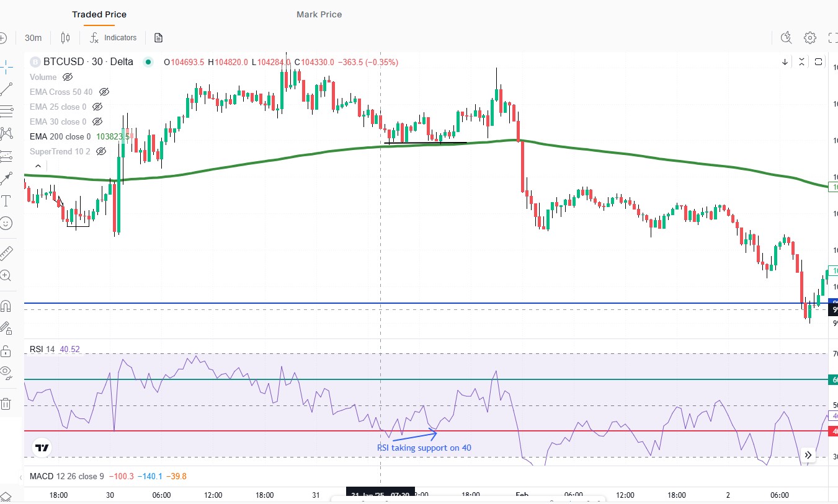Select the measure ruler tool
Viewport: 838px width, 504px height.
(x=7, y=252)
